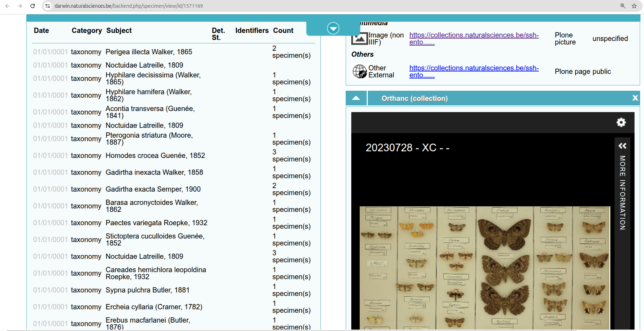
Task: Click the Subject column header
Action: click(x=119, y=30)
